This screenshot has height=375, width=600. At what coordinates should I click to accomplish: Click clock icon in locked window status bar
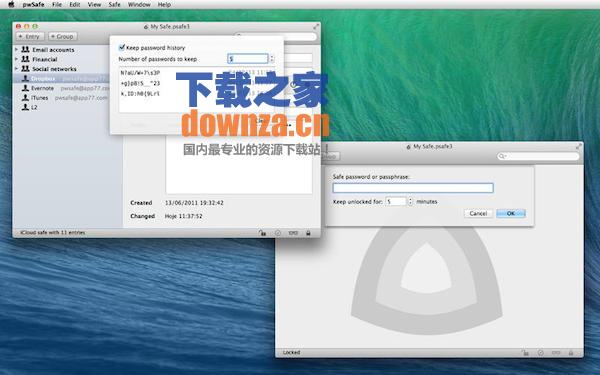point(541,352)
